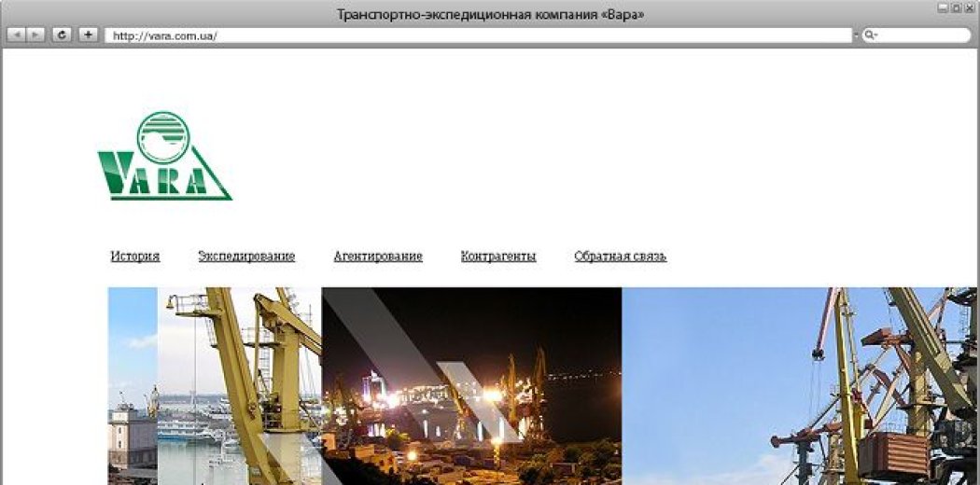Click the green VARA logo
Viewport: 980px width, 485px height.
[x=164, y=156]
